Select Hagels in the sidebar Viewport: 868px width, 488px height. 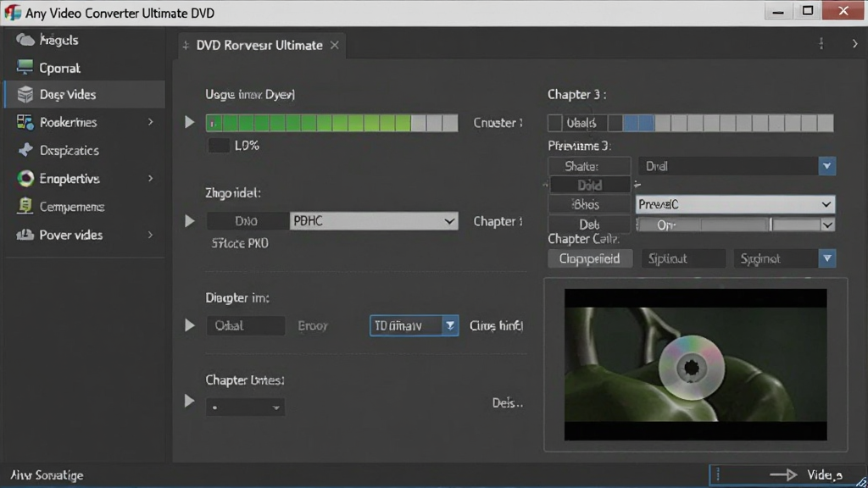pos(58,40)
